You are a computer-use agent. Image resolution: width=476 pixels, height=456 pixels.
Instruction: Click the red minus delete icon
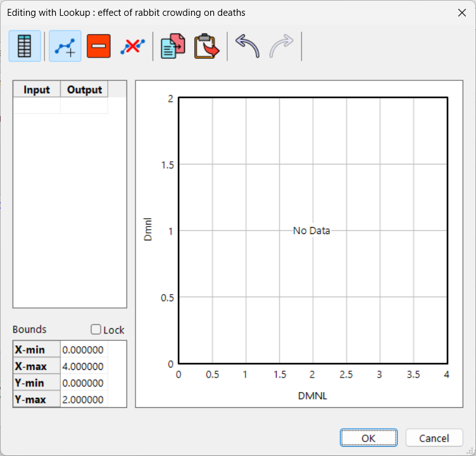click(99, 46)
